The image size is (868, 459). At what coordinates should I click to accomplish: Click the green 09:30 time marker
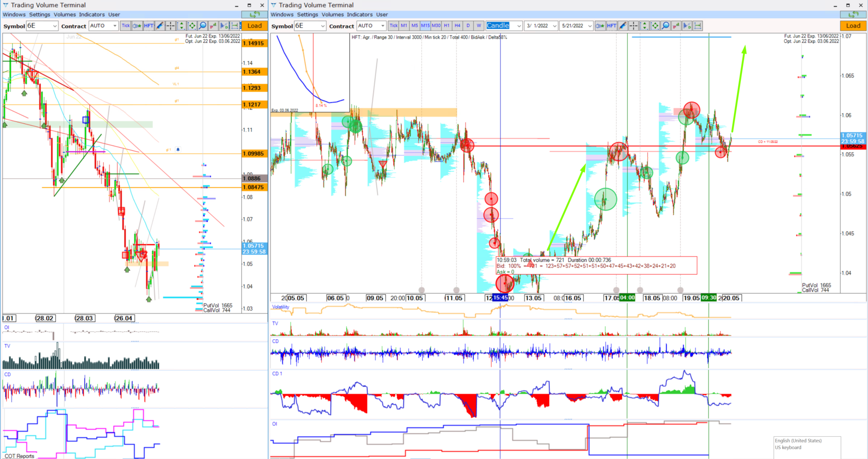709,298
